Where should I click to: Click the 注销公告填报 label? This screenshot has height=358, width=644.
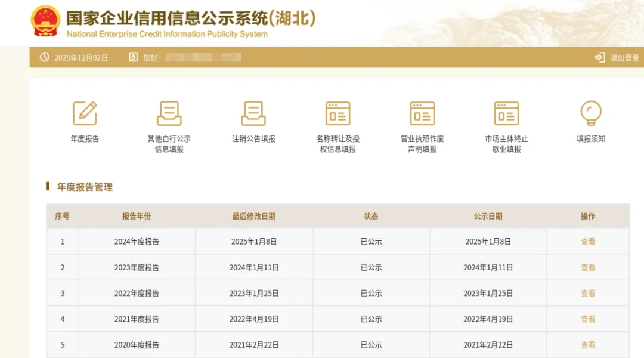253,139
